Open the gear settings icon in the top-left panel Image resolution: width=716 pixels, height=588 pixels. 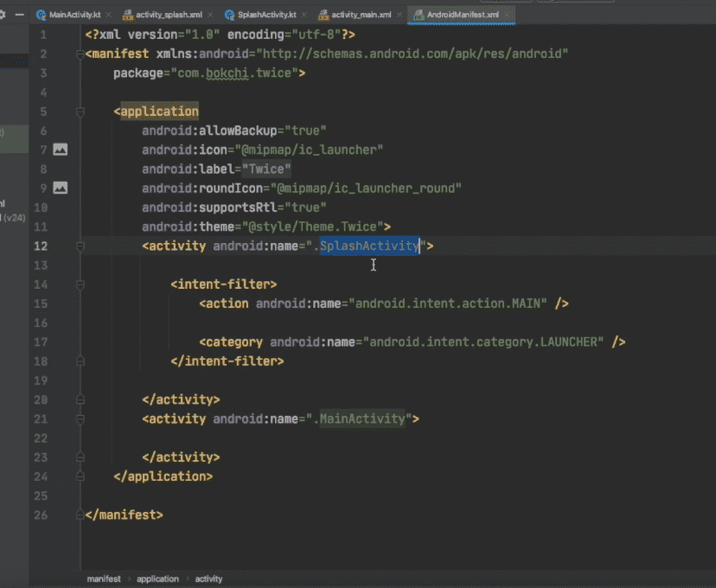[x=3, y=15]
